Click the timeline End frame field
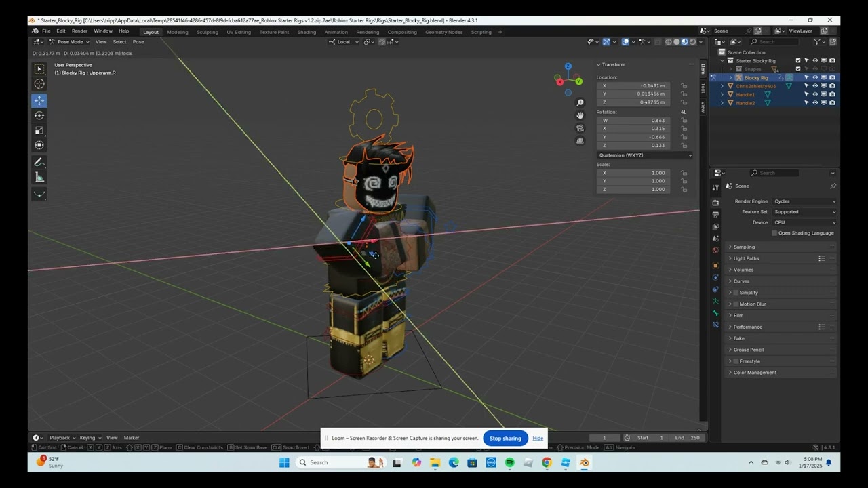The height and width of the screenshot is (488, 868). pos(687,438)
